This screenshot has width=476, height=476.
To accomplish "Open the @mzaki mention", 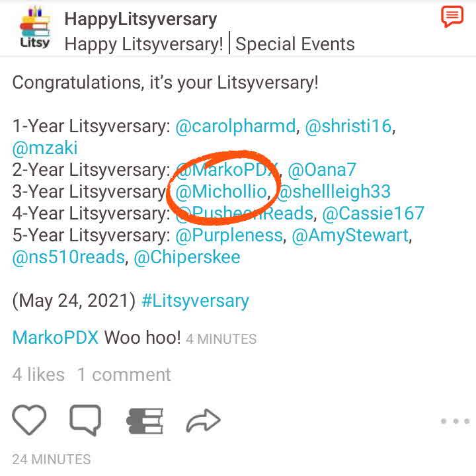I will point(45,148).
